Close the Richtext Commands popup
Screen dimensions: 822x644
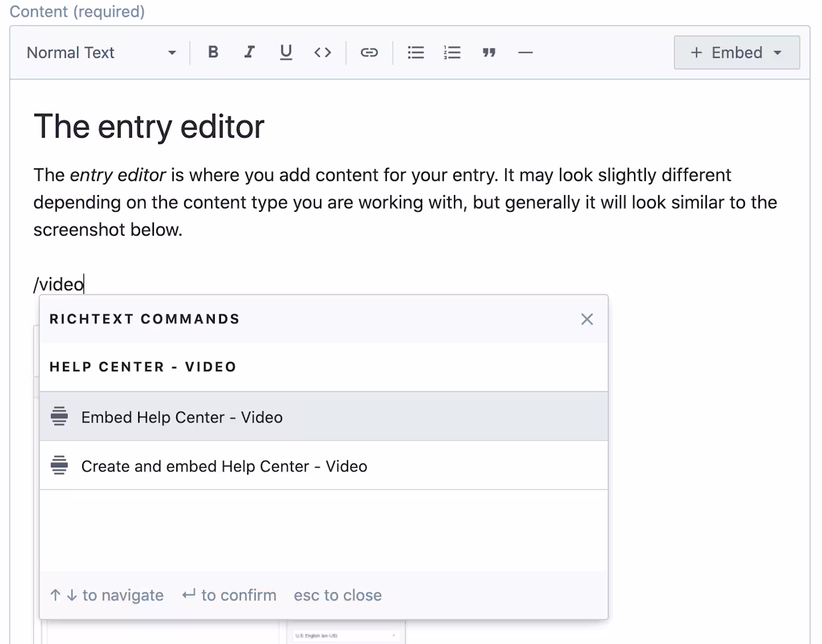click(587, 319)
